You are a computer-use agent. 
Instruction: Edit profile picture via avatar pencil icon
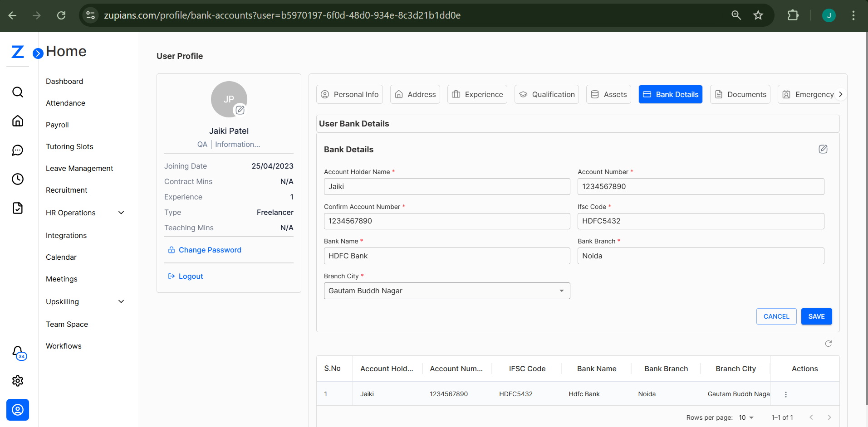(240, 110)
